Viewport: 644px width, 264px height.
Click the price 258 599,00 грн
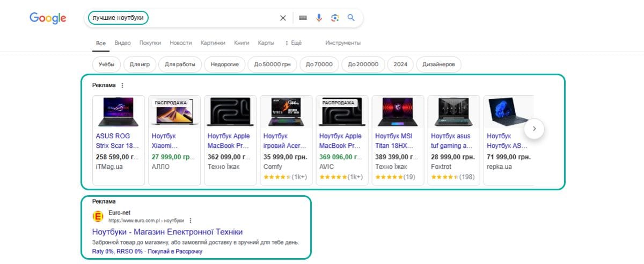point(117,157)
